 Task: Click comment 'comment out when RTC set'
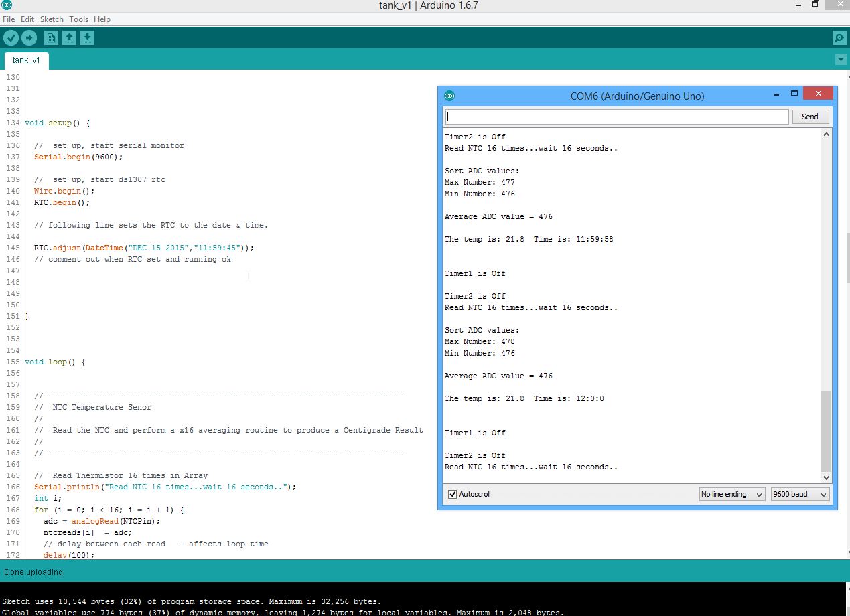pos(133,259)
